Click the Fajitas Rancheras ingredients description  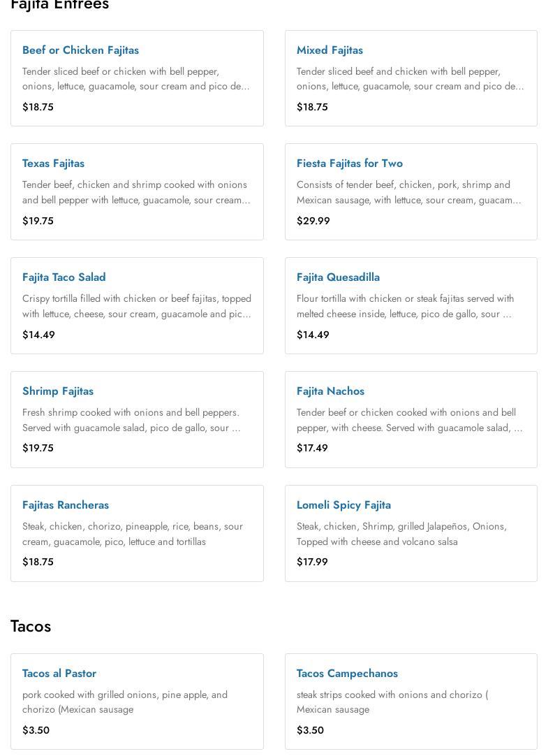pyautogui.click(x=133, y=534)
